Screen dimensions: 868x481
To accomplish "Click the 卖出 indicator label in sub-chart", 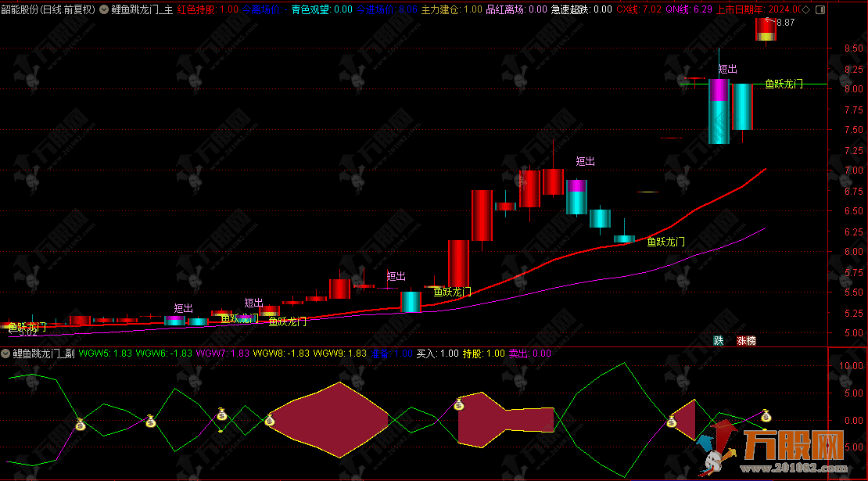I will (518, 354).
